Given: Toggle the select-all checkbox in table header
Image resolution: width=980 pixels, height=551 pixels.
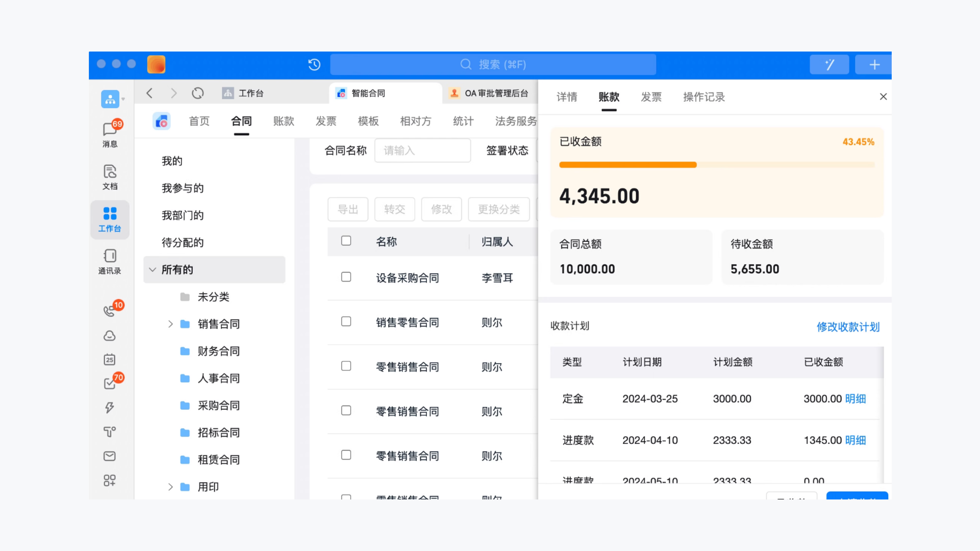Looking at the screenshot, I should click(346, 241).
